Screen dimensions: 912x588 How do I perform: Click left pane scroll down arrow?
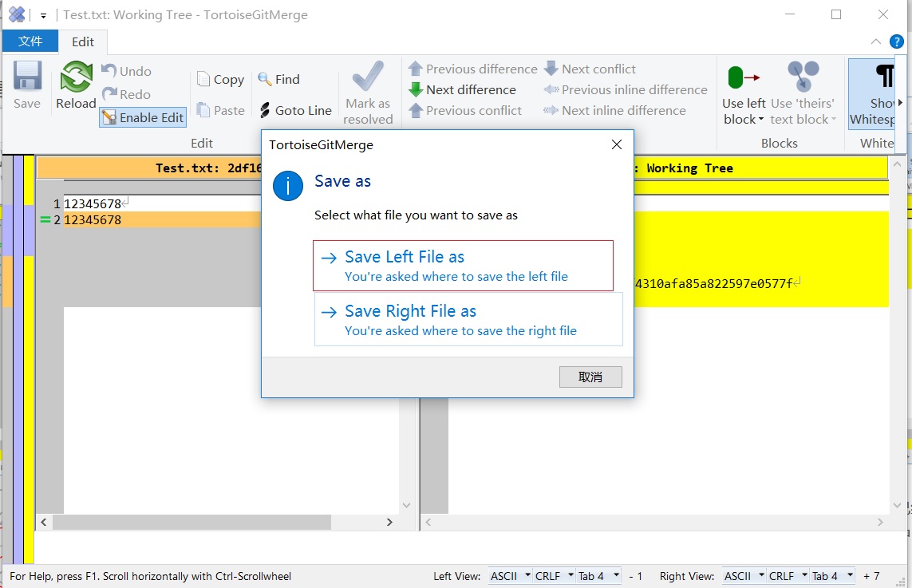tap(407, 505)
